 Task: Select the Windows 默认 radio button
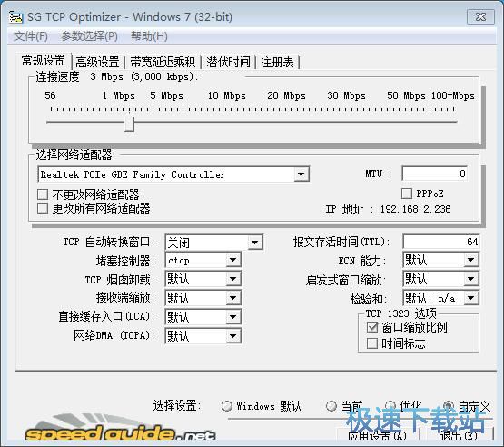pos(227,406)
